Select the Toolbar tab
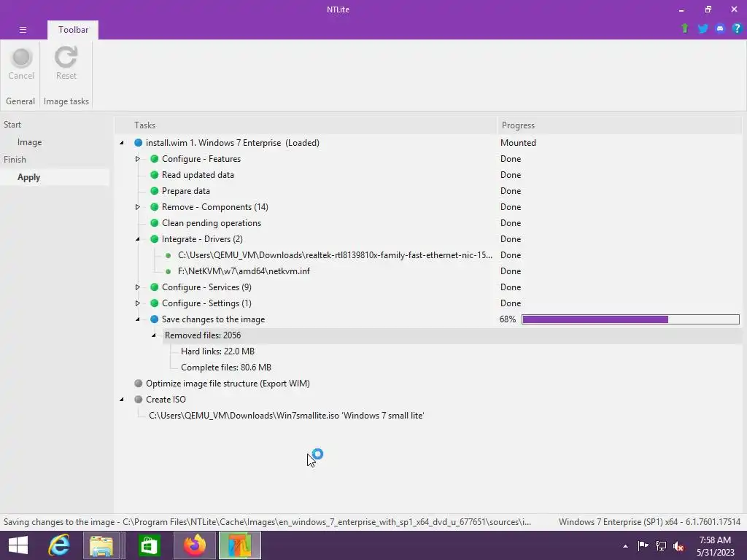The width and height of the screenshot is (747, 560). pyautogui.click(x=73, y=29)
